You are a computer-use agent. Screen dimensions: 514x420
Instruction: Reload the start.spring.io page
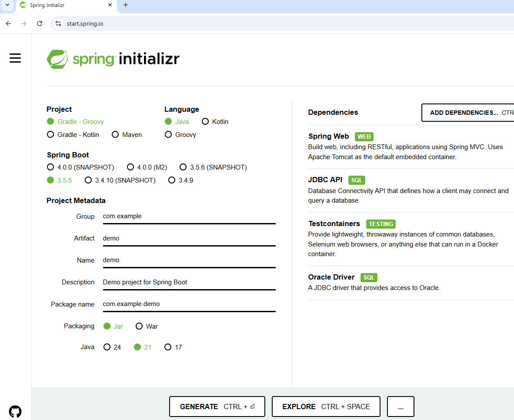coord(40,23)
